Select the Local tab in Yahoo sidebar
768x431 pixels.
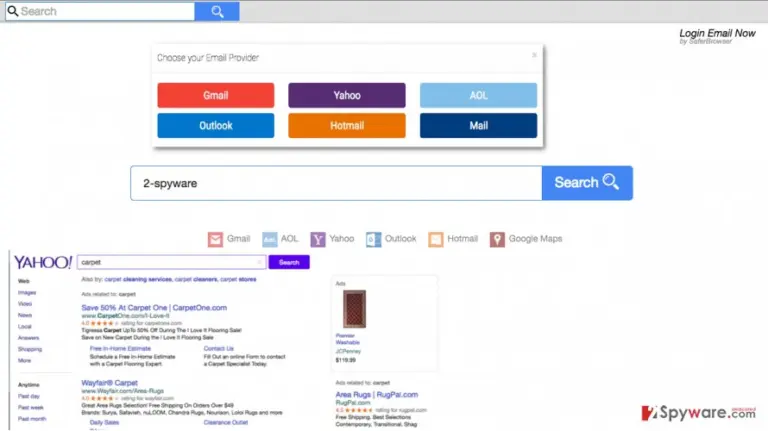(x=24, y=326)
